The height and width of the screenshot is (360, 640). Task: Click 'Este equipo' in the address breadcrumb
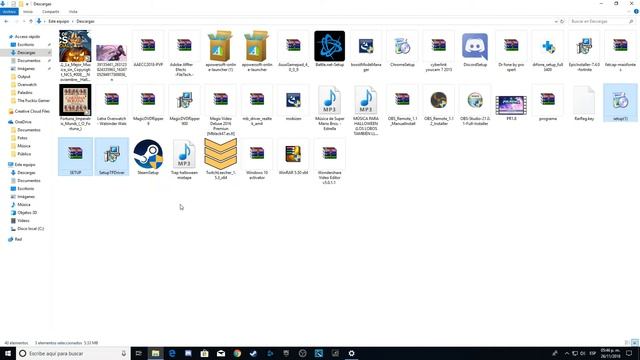pyautogui.click(x=59, y=21)
